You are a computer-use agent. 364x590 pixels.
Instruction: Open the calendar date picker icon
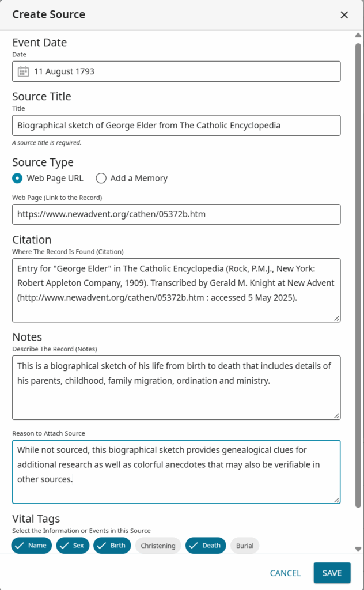[x=23, y=71]
